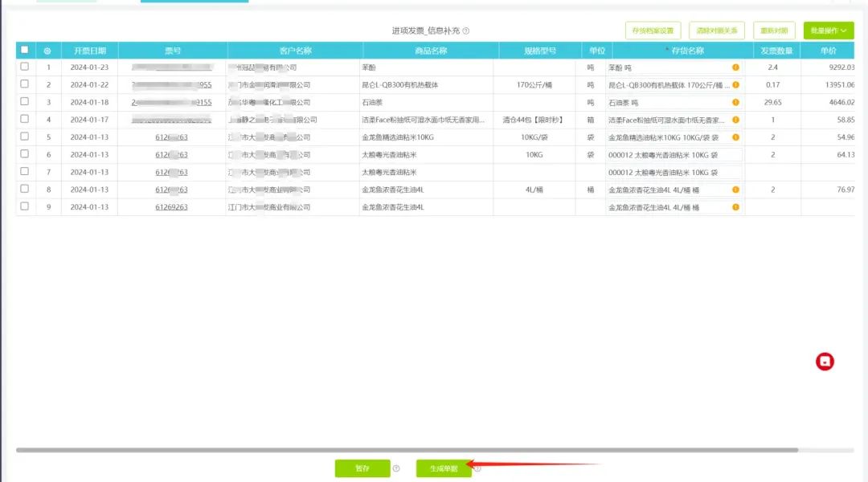Viewport: 868px width, 482px height.
Task: Toggle the select-all checkbox in header
Action: (24, 50)
